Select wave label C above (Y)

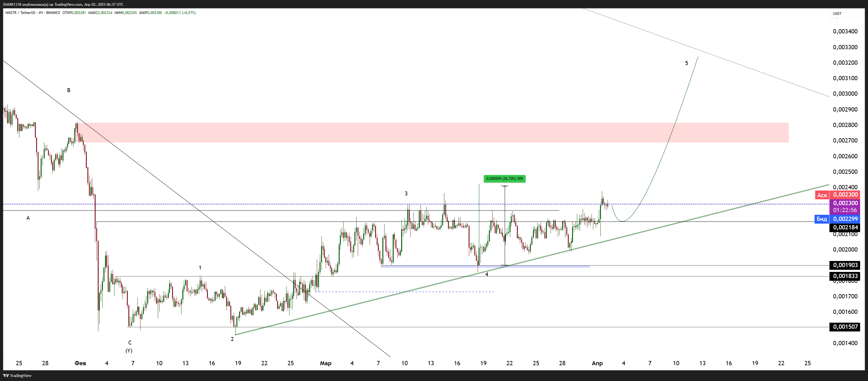[x=130, y=342]
